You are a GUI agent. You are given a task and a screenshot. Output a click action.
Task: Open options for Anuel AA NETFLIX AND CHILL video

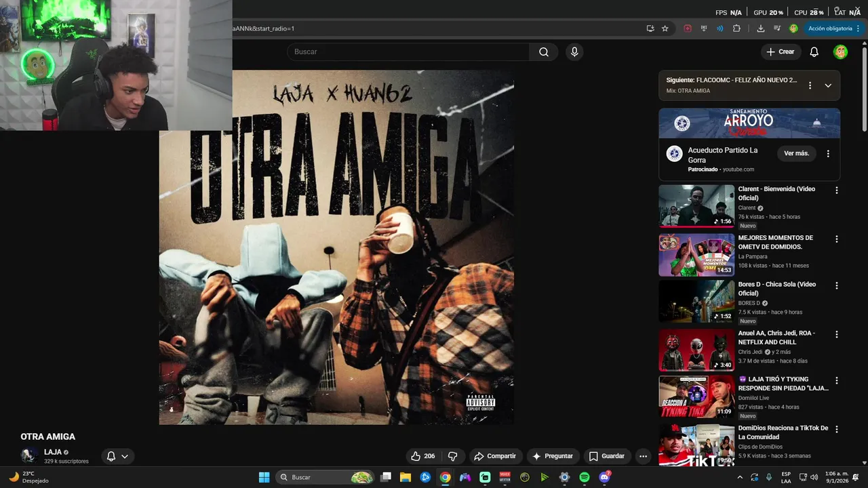tap(837, 334)
